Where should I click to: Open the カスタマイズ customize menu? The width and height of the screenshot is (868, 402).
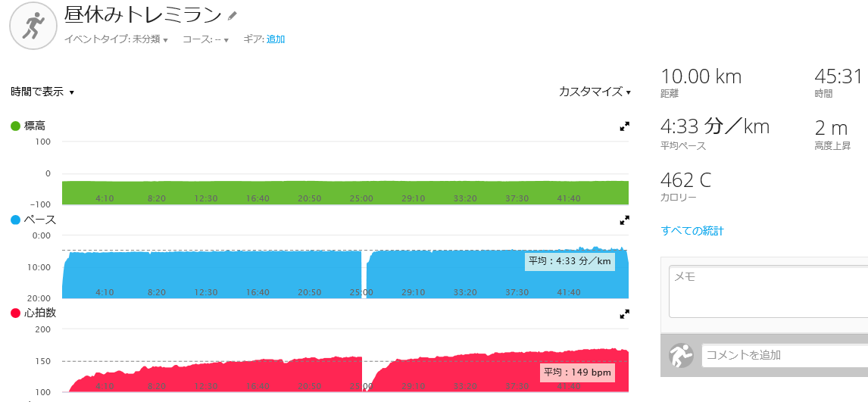tap(595, 92)
